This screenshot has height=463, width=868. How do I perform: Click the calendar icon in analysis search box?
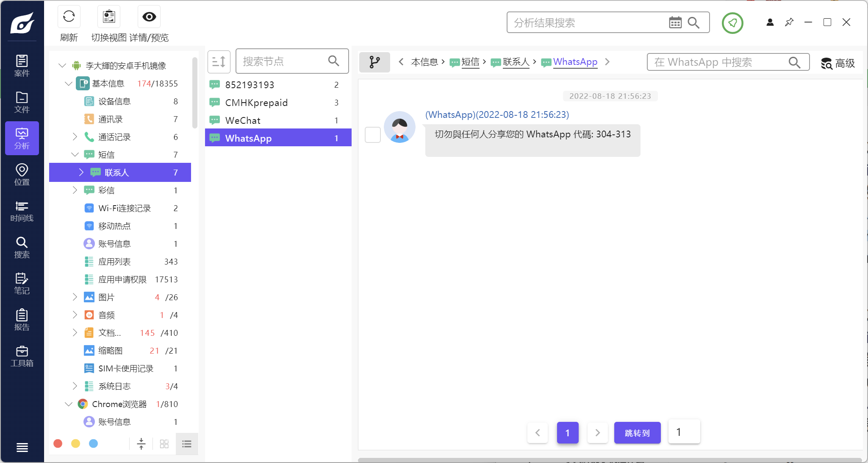click(675, 22)
